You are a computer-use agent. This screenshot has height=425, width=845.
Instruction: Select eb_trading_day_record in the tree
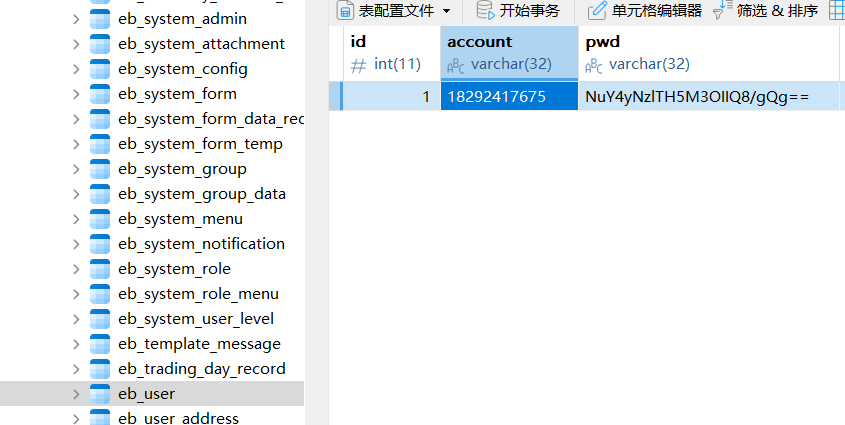click(x=202, y=369)
